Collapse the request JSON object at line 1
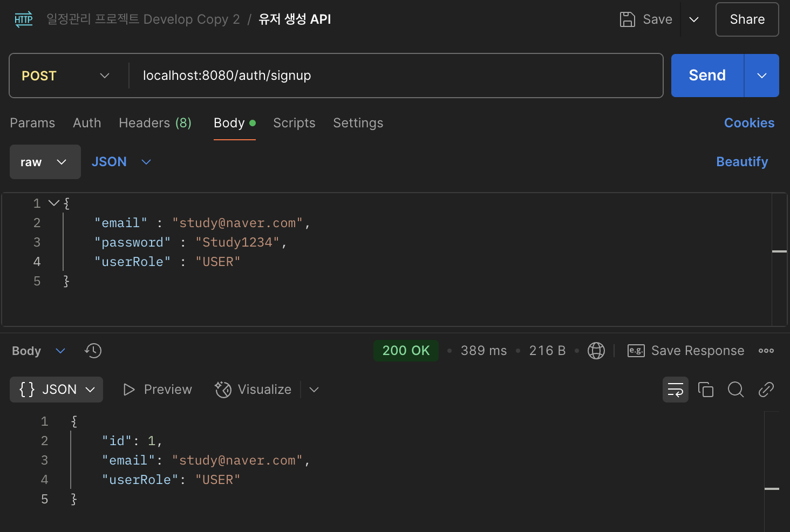 tap(54, 203)
